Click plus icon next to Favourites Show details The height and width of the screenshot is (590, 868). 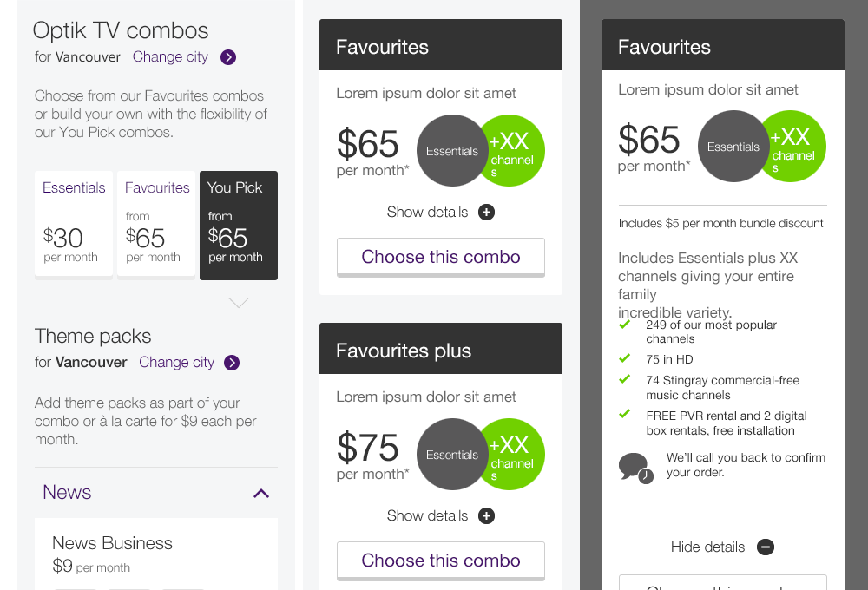click(487, 213)
